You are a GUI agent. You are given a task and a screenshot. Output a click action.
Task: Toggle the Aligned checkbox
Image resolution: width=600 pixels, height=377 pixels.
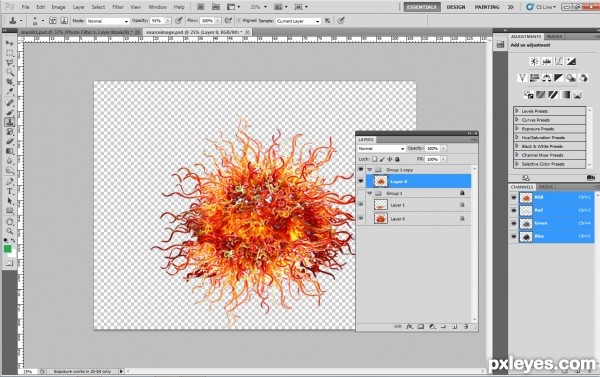pyautogui.click(x=239, y=21)
